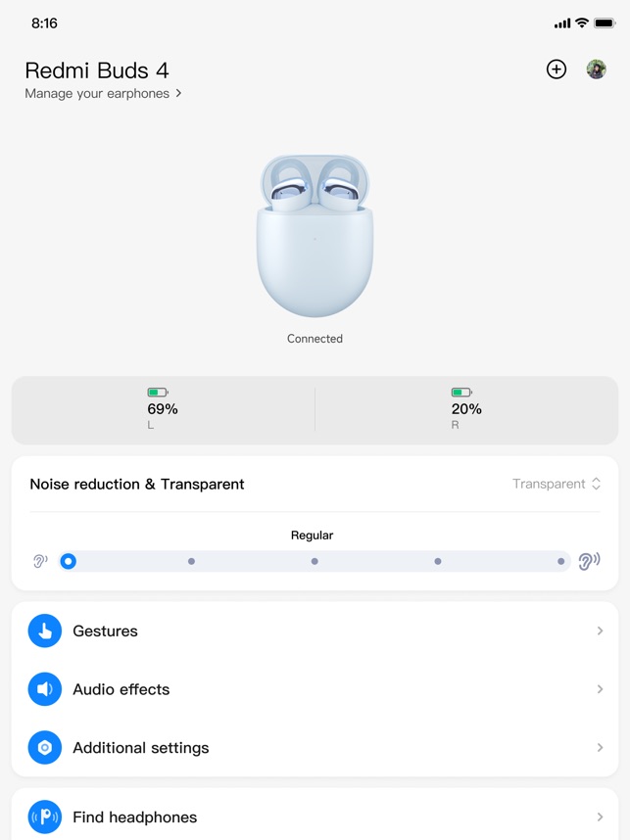Open the Find headphones menu entry
The height and width of the screenshot is (840, 630).
tap(315, 817)
